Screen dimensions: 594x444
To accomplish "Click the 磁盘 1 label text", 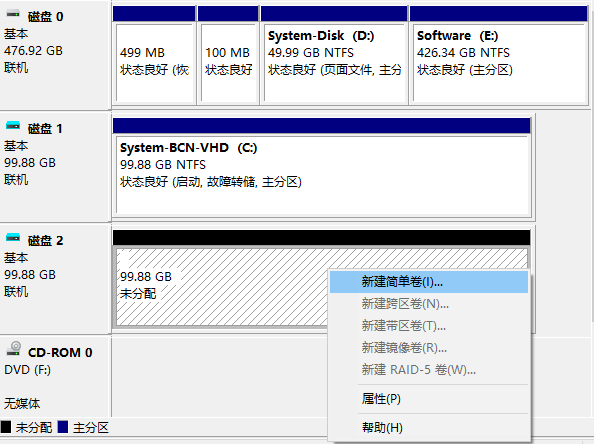I will point(45,129).
